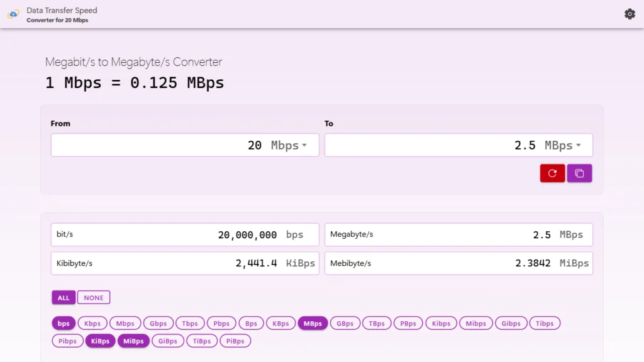Turn off the KiBps unit chip
The height and width of the screenshot is (362, 644).
pyautogui.click(x=100, y=341)
